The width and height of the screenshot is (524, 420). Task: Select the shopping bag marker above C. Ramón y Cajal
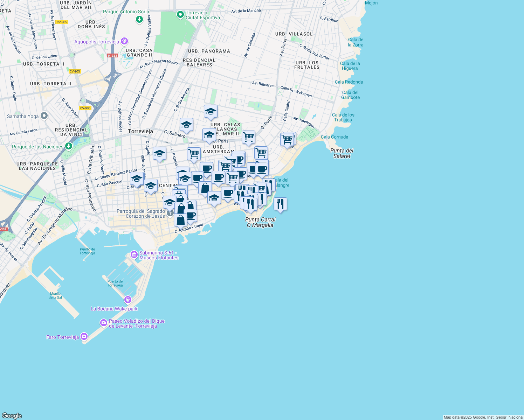180,221
